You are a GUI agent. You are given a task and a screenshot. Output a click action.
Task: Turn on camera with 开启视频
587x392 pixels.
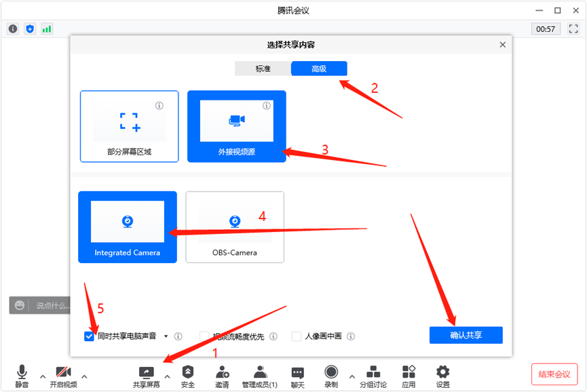[63, 376]
